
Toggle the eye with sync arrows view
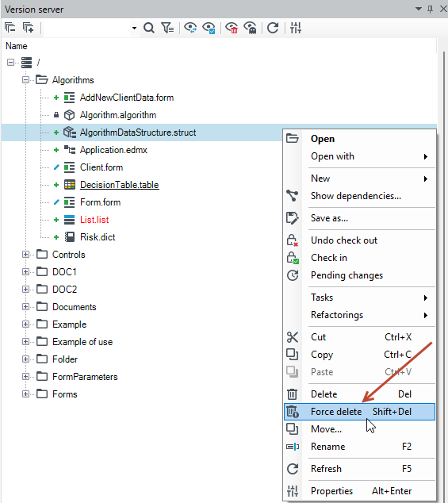[190, 28]
